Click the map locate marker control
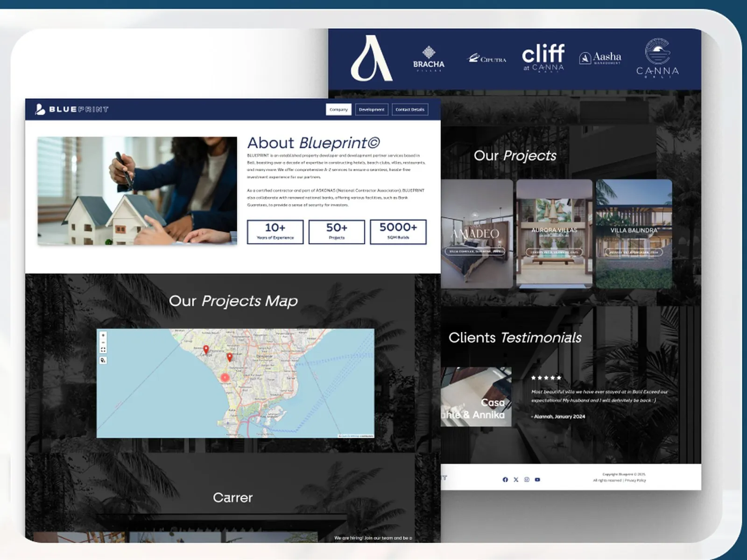Image resolution: width=747 pixels, height=560 pixels. point(103,360)
